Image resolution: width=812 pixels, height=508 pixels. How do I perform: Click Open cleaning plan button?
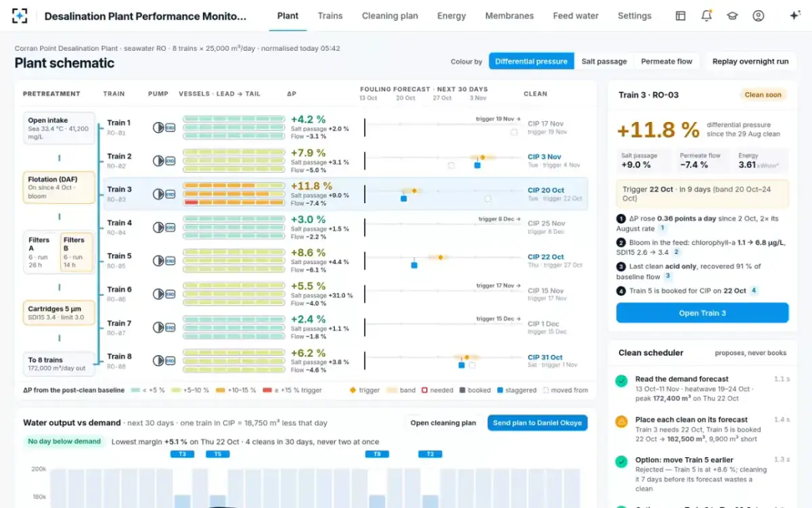[x=443, y=423]
